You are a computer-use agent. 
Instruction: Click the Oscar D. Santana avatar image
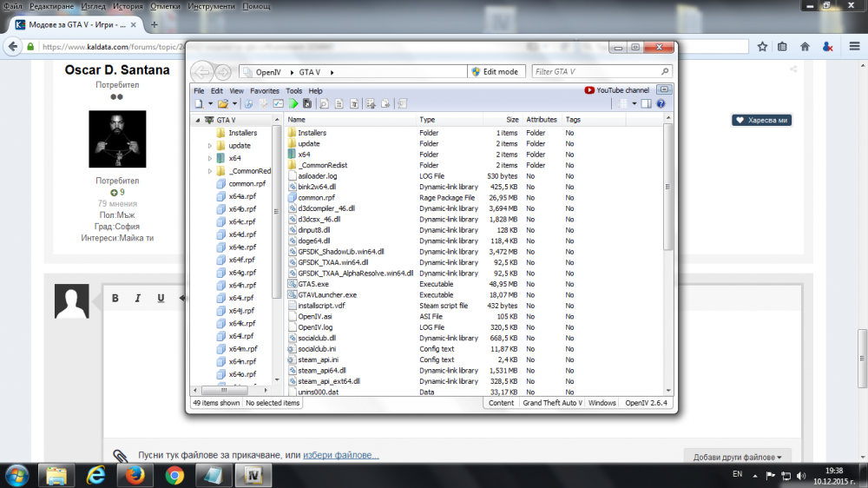click(x=117, y=139)
